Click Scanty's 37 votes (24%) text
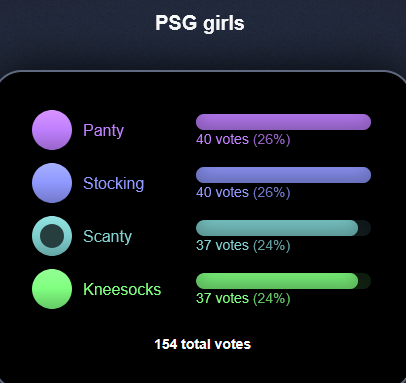The width and height of the screenshot is (406, 383). coord(243,245)
